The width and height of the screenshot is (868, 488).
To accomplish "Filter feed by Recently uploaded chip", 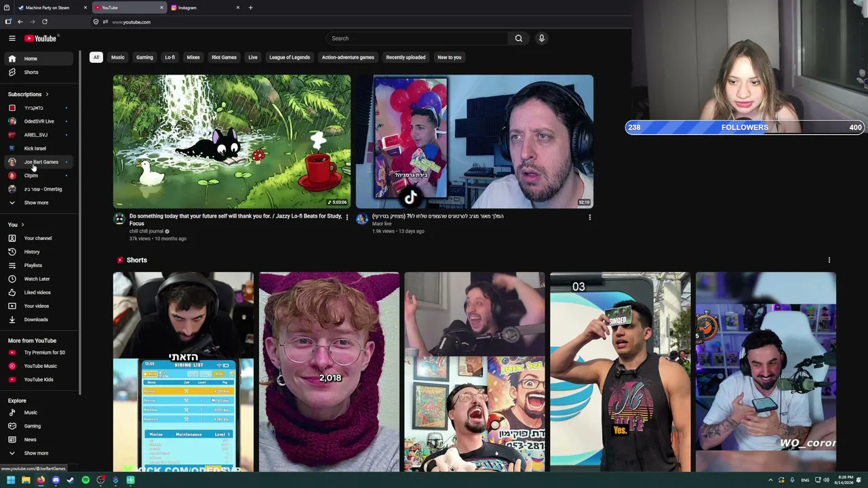I will coord(406,57).
